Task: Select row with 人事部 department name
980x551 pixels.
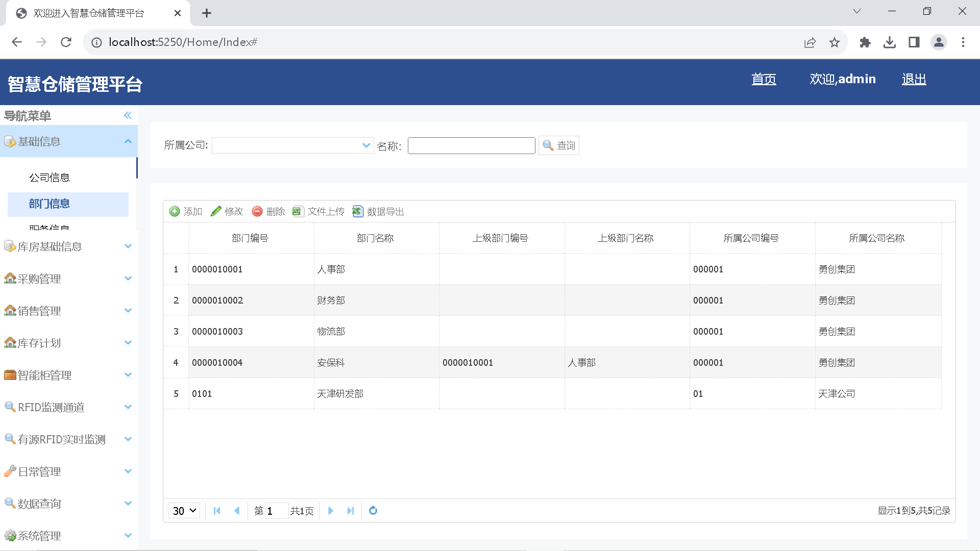Action: pos(552,269)
